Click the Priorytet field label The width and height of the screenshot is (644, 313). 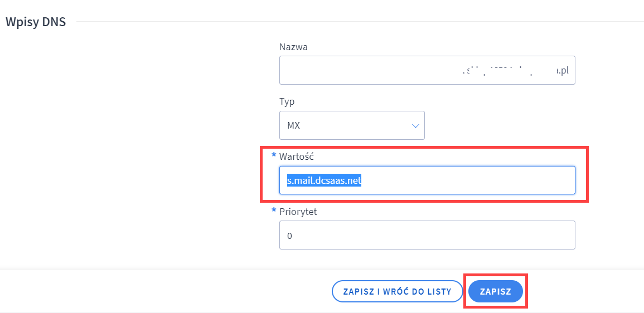coord(298,212)
